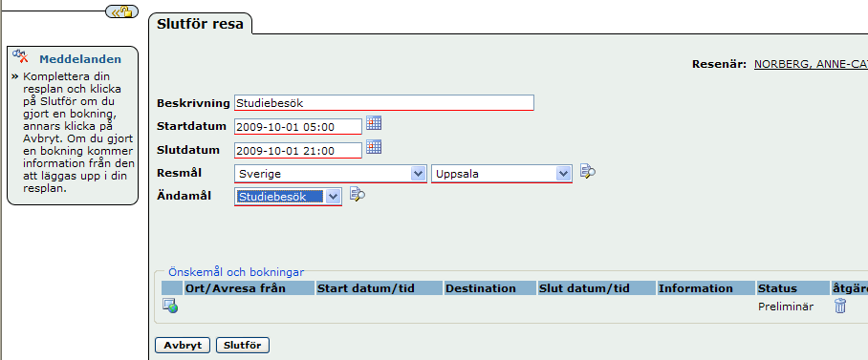
Task: Click into the Startdatum date field
Action: (298, 127)
